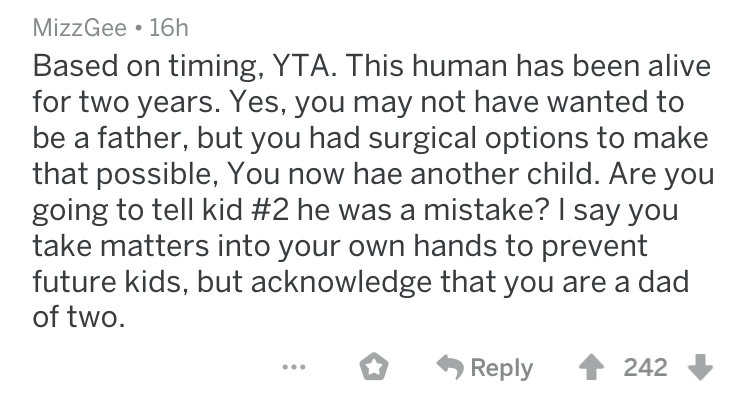Click the 16h timestamp
Image resolution: width=750 pixels, height=398 pixels.
click(x=169, y=28)
